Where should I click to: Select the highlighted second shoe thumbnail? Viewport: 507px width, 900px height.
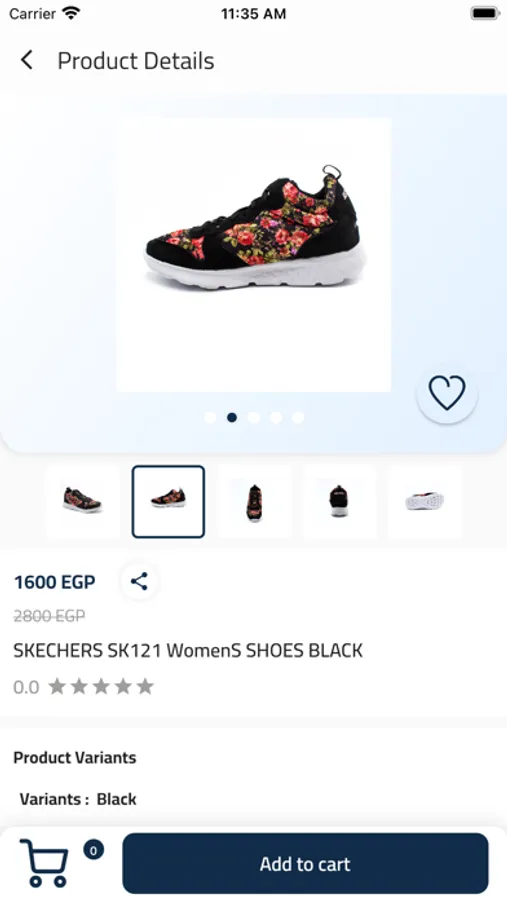click(168, 501)
